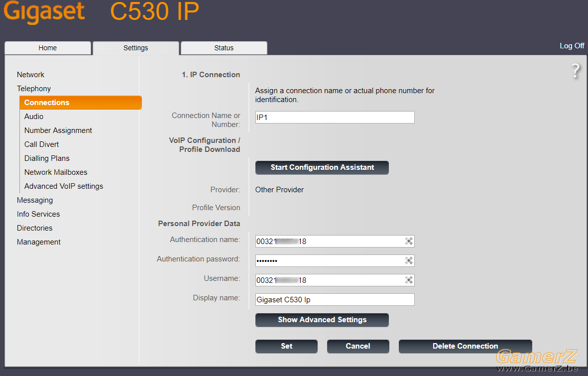Click the 'Assign a connection name' instruction text
The width and height of the screenshot is (588, 376).
[x=345, y=95]
